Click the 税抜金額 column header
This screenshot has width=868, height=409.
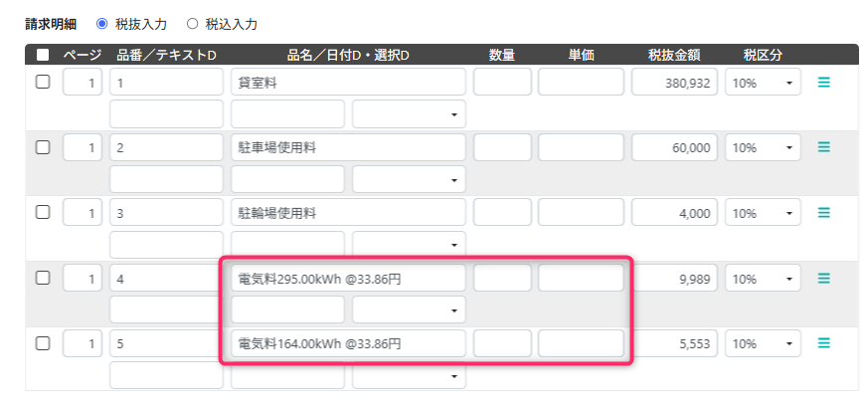674,55
